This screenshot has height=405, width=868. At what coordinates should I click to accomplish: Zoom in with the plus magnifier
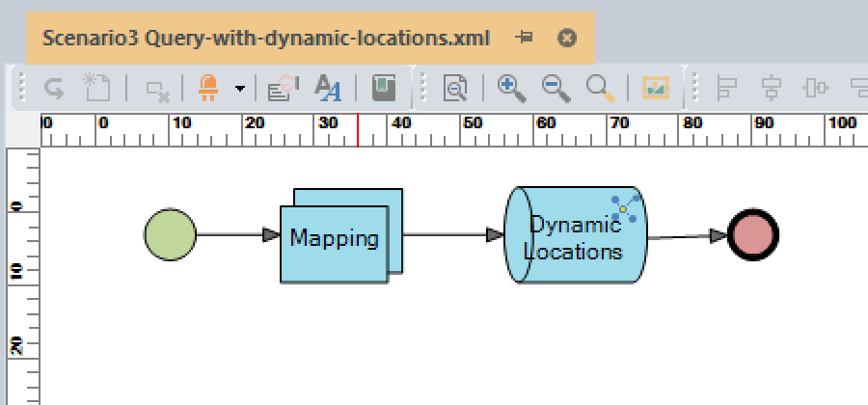(x=511, y=89)
